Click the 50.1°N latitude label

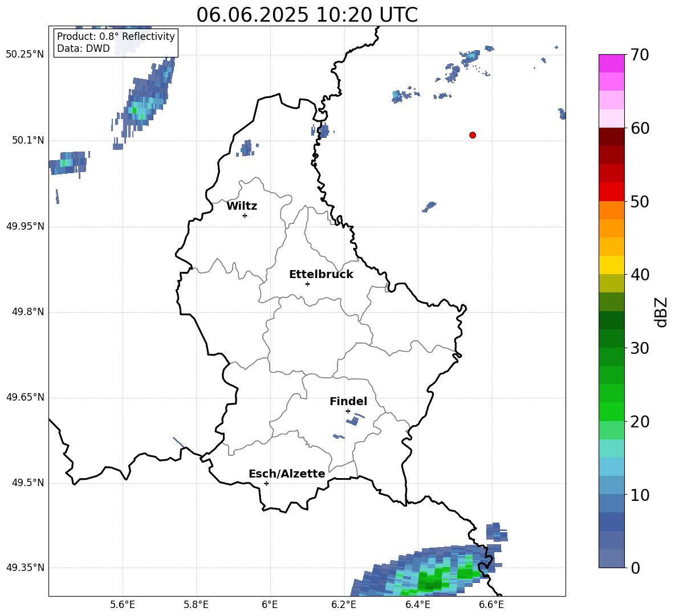pos(28,140)
